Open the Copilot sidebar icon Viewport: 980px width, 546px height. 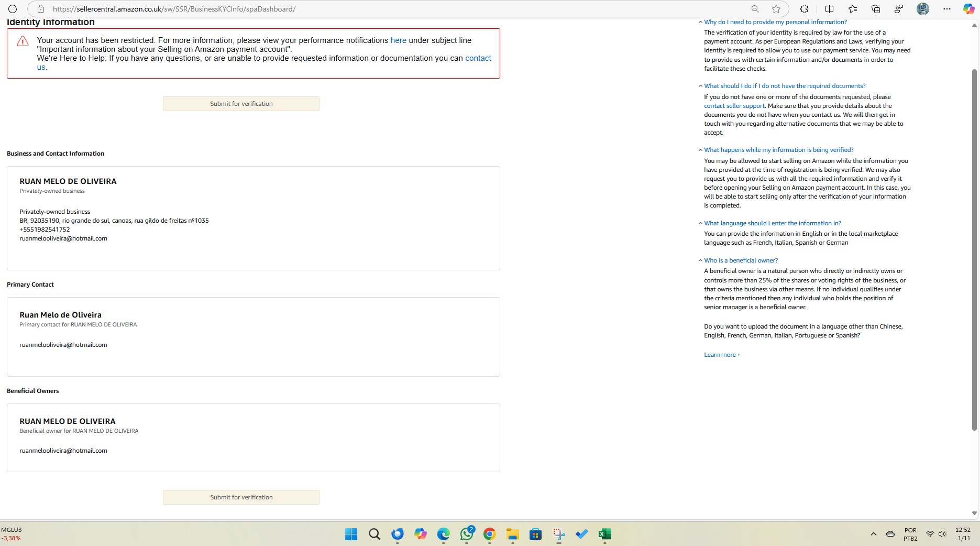point(969,9)
